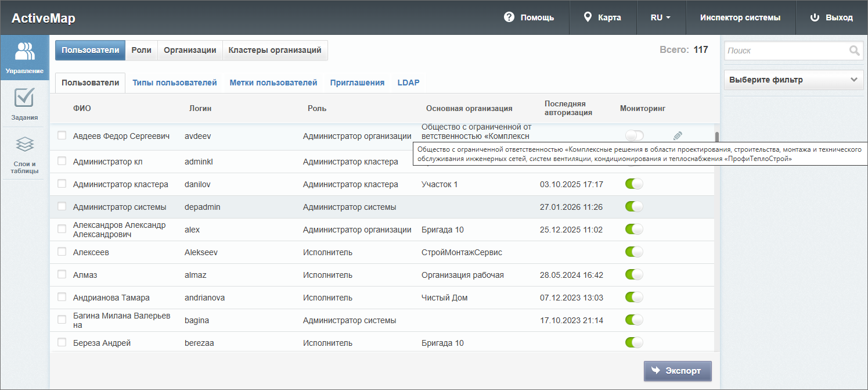Open the Задания sidebar icon
868x390 pixels.
[x=24, y=104]
